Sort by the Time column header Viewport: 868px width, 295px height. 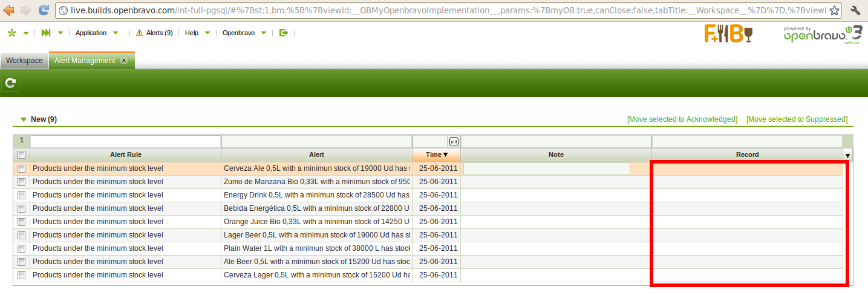pos(436,154)
